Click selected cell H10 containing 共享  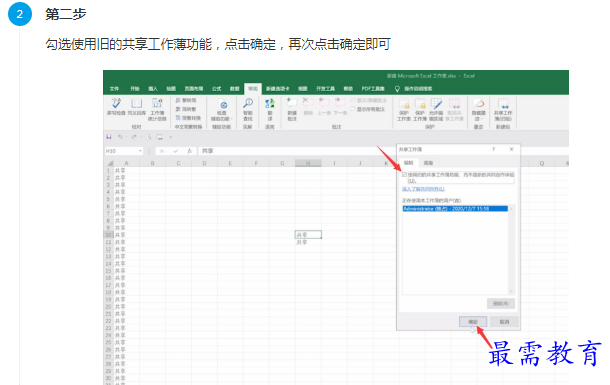pyautogui.click(x=308, y=235)
